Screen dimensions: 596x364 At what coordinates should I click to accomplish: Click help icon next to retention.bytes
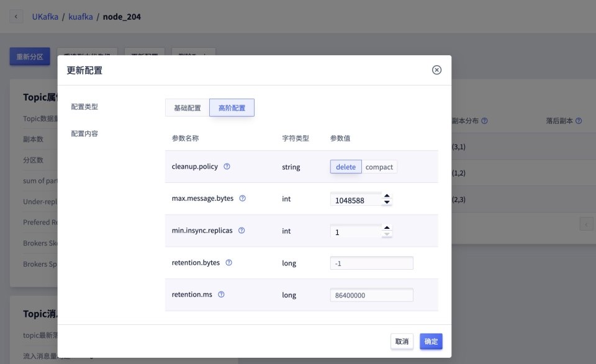click(228, 263)
